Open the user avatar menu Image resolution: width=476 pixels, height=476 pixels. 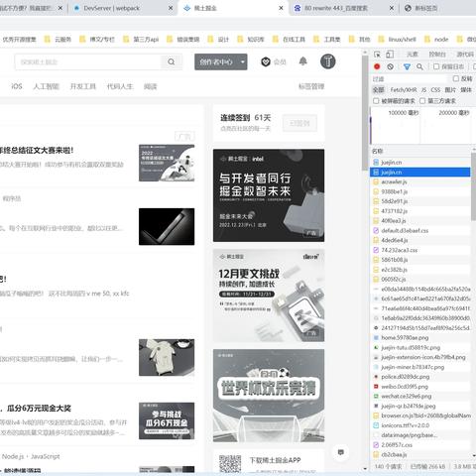tap(328, 61)
